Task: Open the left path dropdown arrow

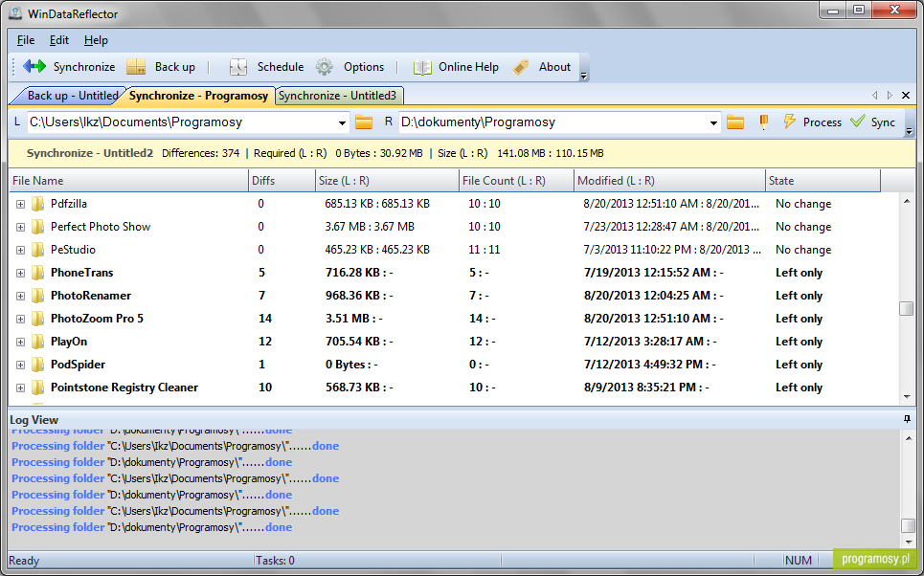Action: pos(342,122)
